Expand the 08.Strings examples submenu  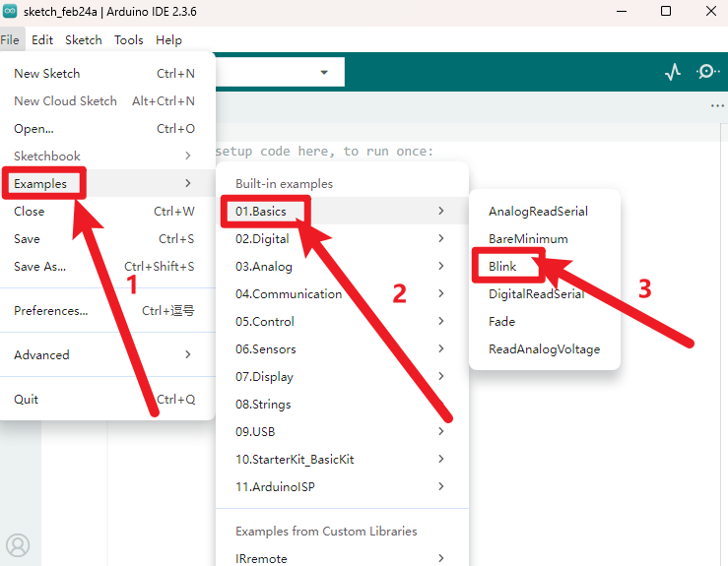pyautogui.click(x=342, y=405)
